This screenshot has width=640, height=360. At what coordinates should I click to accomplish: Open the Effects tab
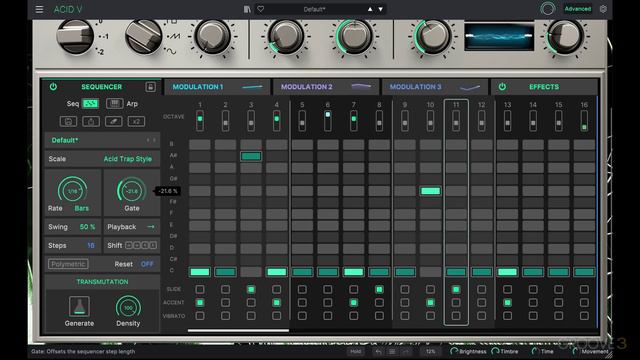tap(544, 87)
